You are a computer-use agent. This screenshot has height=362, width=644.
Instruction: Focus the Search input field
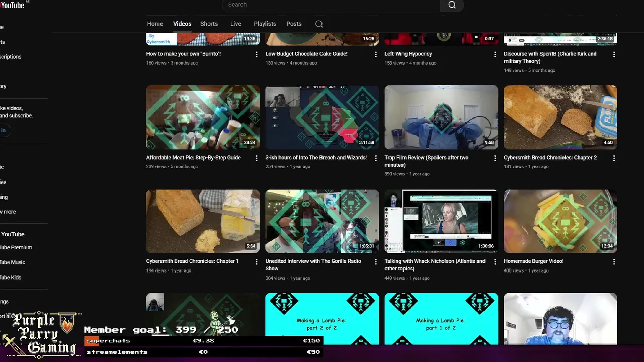pyautogui.click(x=331, y=5)
